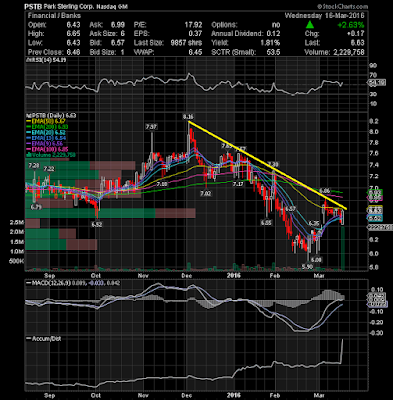Click the Dec label on price axis

pos(187,275)
